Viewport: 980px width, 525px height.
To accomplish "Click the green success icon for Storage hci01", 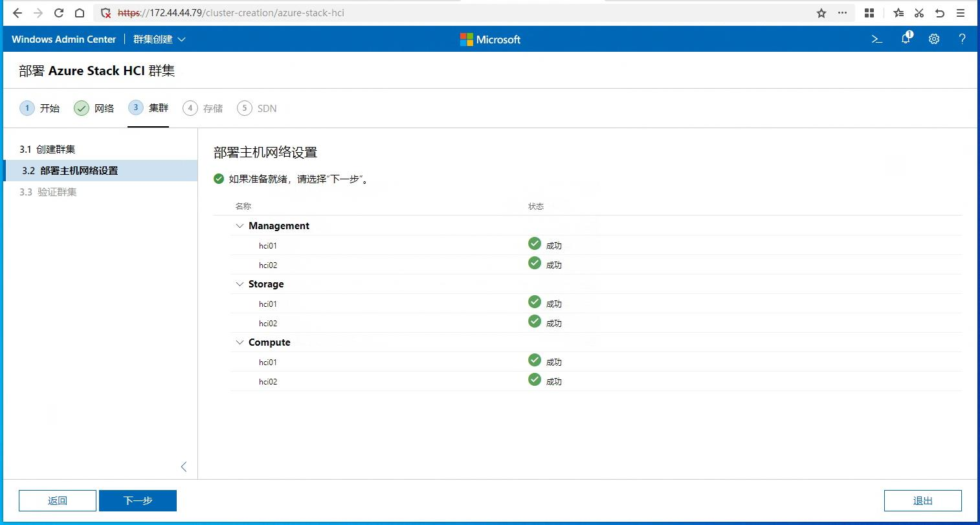I will point(535,302).
